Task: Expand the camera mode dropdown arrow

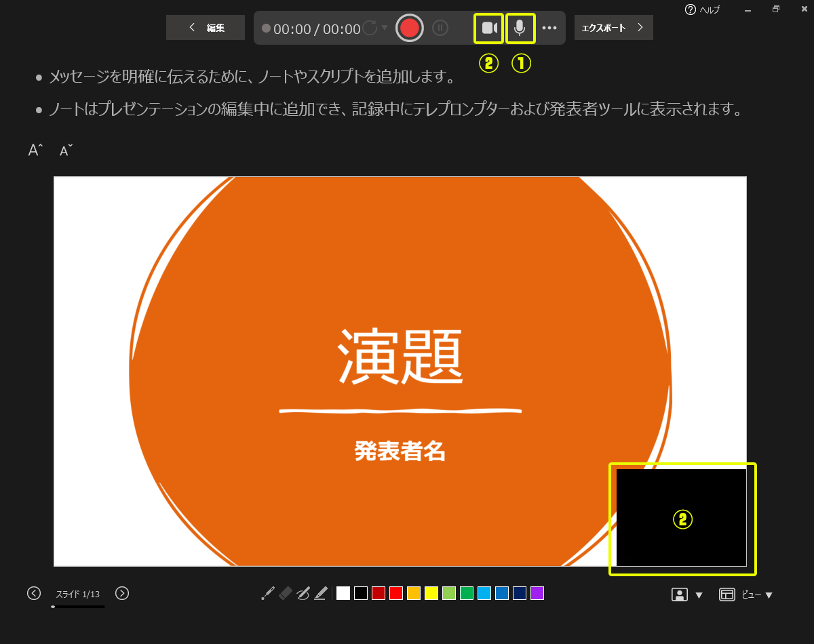Action: 699,595
